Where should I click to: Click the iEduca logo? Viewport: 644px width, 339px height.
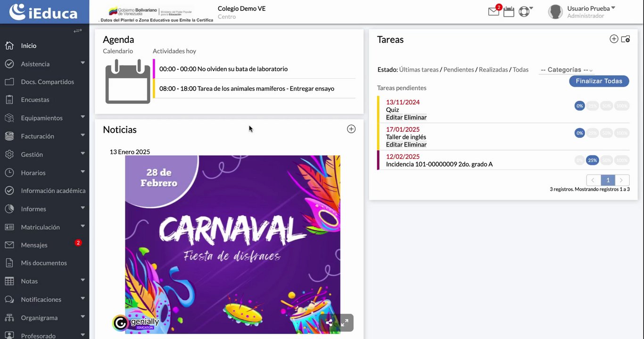43,12
